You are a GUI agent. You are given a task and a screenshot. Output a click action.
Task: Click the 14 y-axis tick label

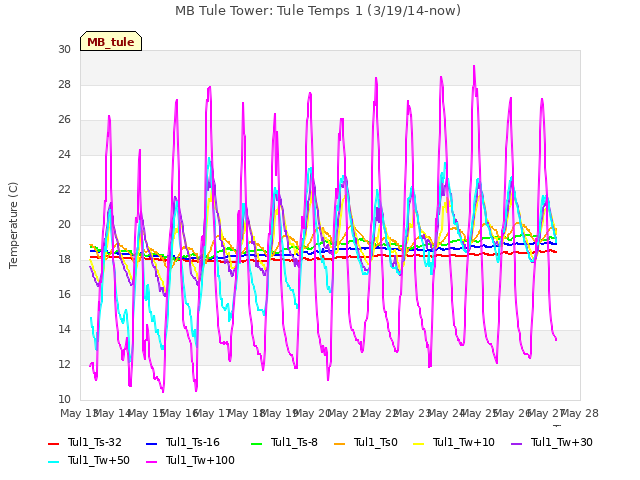tap(64, 330)
